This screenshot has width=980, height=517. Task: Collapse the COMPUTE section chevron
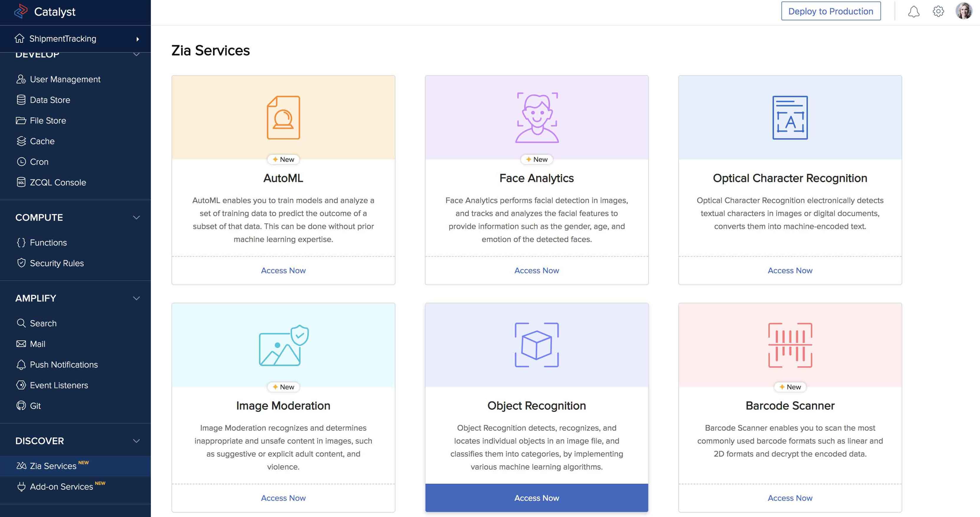(136, 218)
